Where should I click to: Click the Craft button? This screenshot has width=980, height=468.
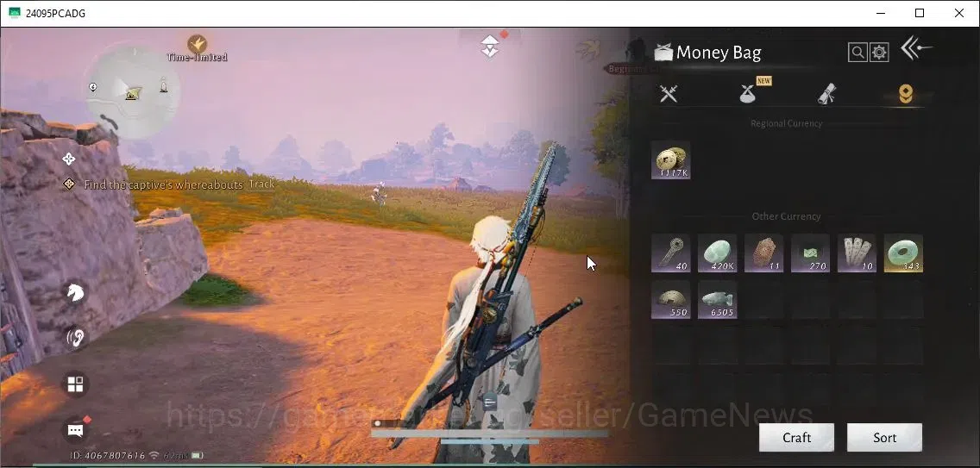coord(797,437)
